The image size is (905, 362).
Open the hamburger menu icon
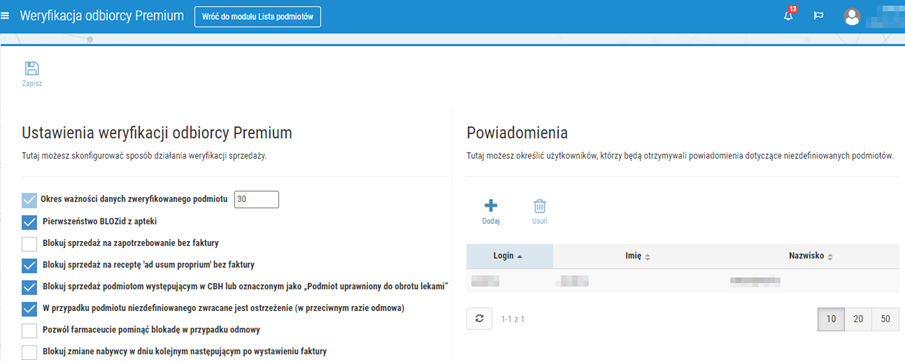click(5, 16)
